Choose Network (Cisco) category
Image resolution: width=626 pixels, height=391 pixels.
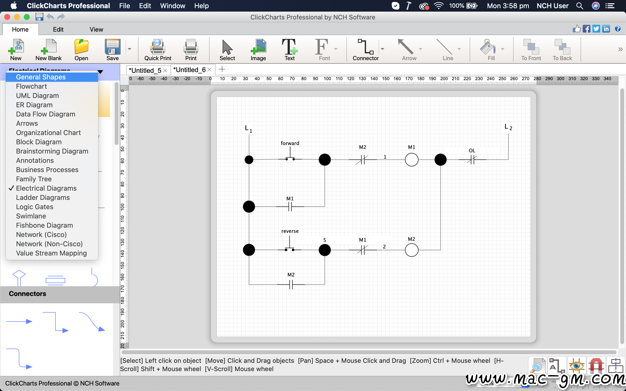(52, 235)
